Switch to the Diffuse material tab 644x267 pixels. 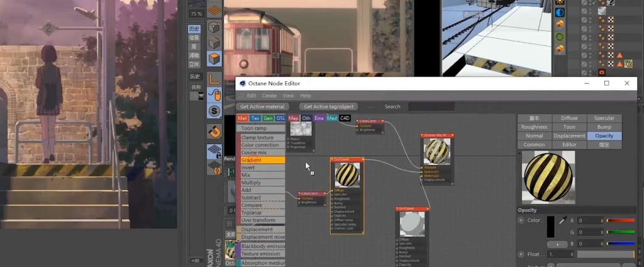pos(569,118)
